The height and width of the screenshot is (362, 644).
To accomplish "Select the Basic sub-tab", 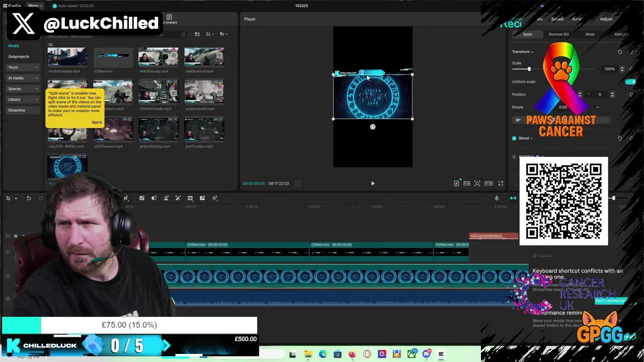I will click(527, 34).
